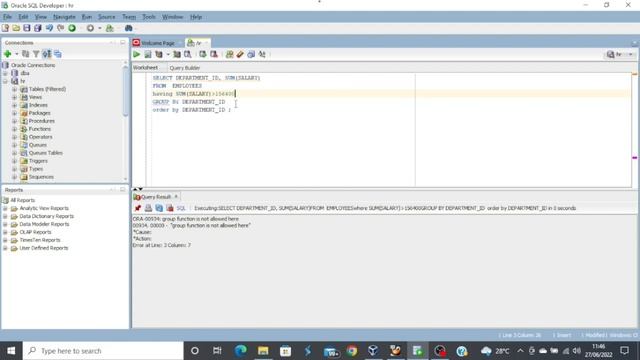Select the Worksheet tab
640x360 pixels.
(145, 67)
